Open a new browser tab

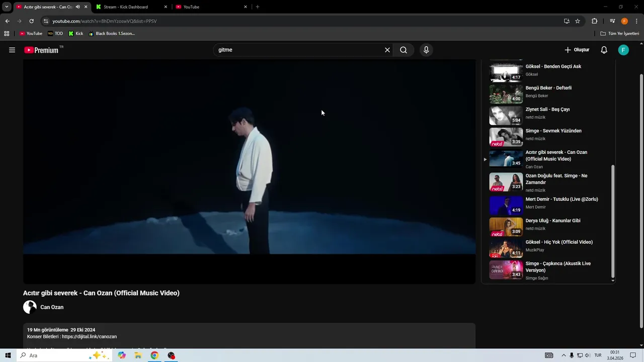258,7
